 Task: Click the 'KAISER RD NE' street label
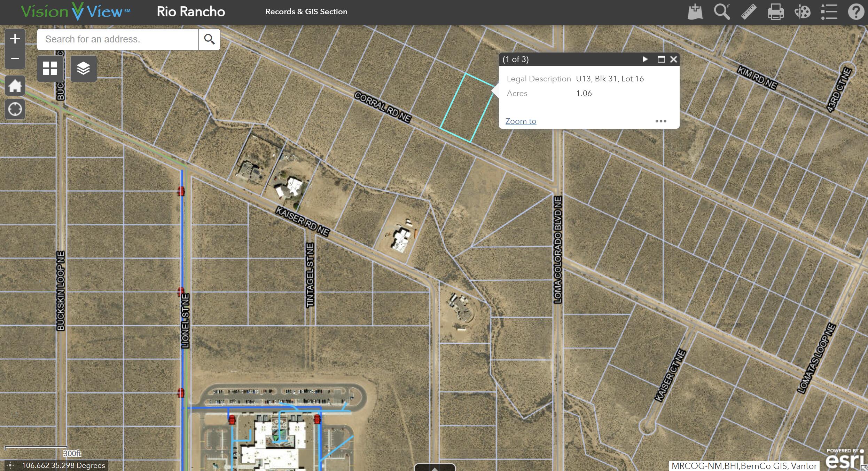pos(302,221)
